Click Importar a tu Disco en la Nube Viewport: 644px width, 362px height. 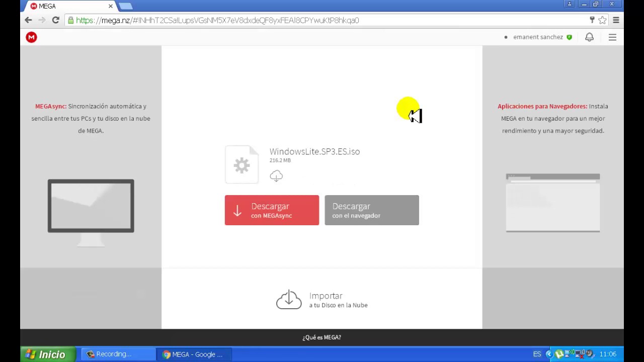[x=322, y=300]
